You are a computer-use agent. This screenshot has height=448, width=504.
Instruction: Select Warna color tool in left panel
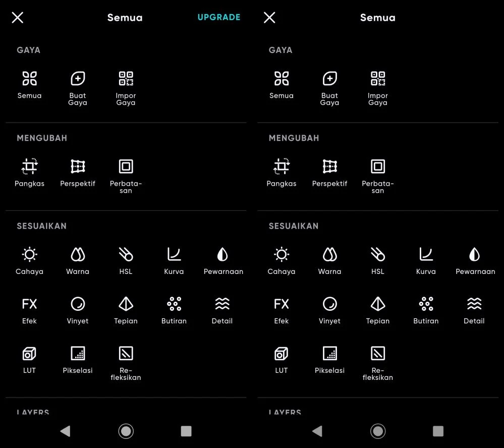78,261
